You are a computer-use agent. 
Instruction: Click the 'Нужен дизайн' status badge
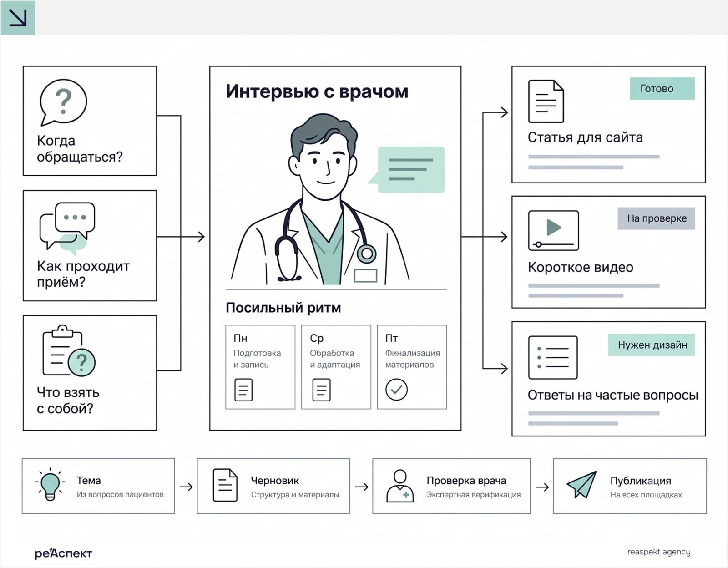click(652, 345)
